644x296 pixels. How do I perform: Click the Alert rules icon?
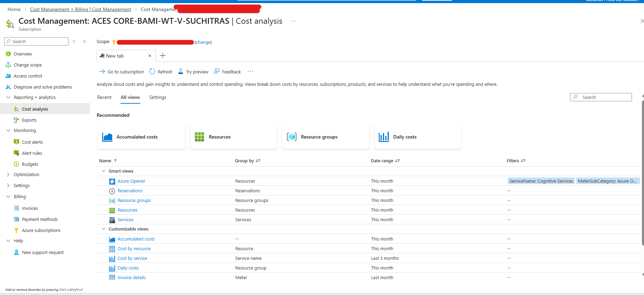coord(16,153)
